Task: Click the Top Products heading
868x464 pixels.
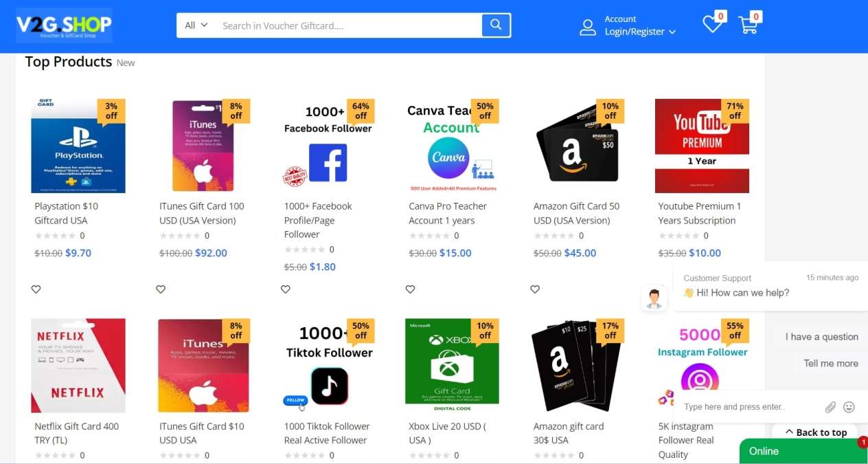Action: tap(69, 62)
